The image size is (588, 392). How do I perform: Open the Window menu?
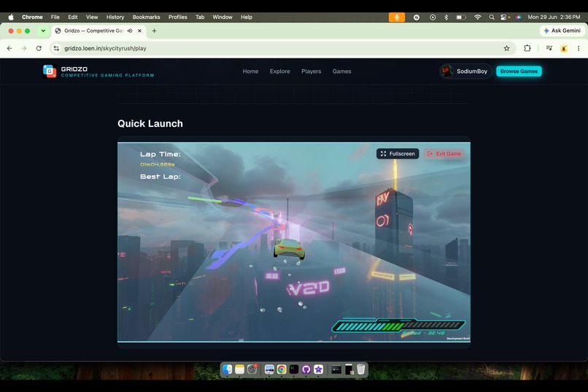223,17
